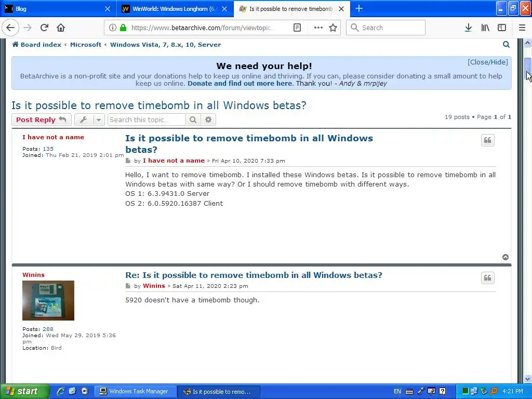
Task: Click the green Task Manager tray icon
Action: [x=465, y=391]
